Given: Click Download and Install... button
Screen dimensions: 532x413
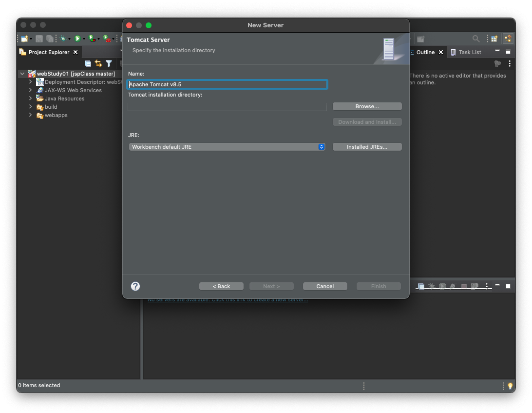Looking at the screenshot, I should tap(367, 122).
